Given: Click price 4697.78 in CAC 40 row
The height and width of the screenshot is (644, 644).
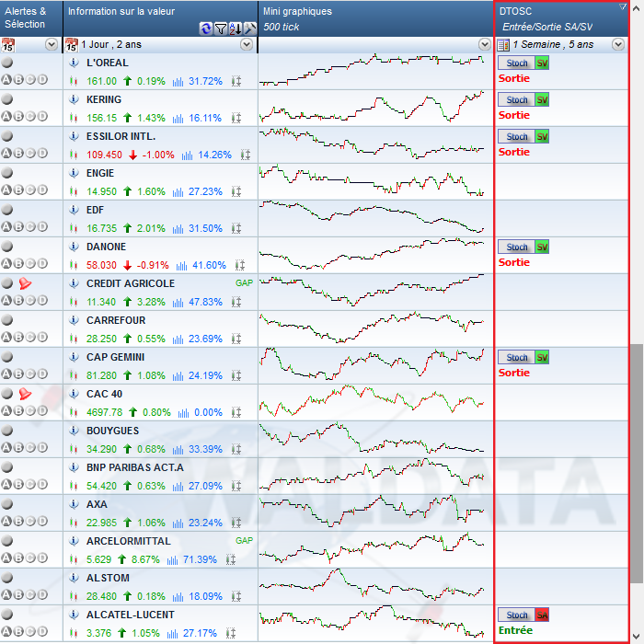Looking at the screenshot, I should coord(104,412).
